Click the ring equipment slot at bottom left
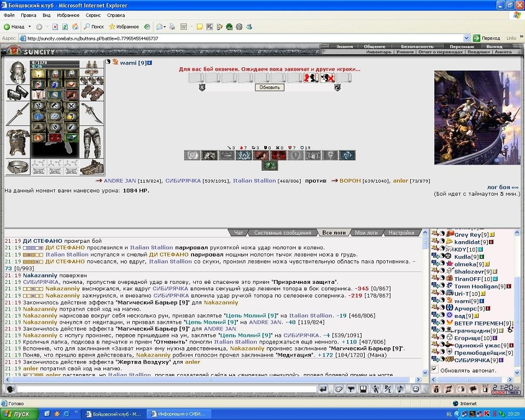Image resolution: width=525 pixels, height=420 pixels. (18, 167)
